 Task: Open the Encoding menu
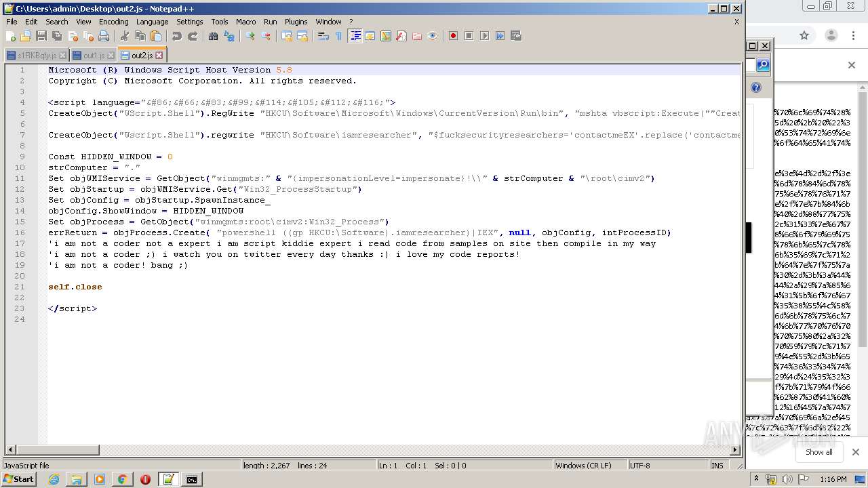point(113,22)
